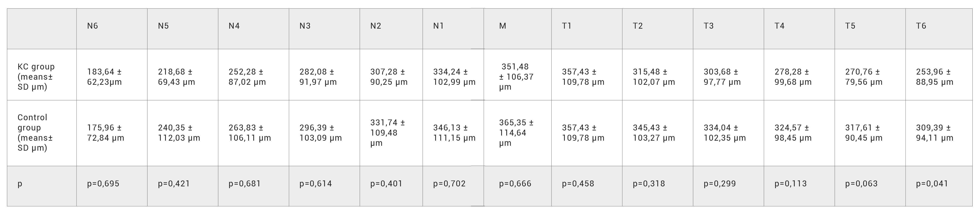Image resolution: width=980 pixels, height=215 pixels.
Task: Select the p=0,666 cell under M
Action: point(518,186)
